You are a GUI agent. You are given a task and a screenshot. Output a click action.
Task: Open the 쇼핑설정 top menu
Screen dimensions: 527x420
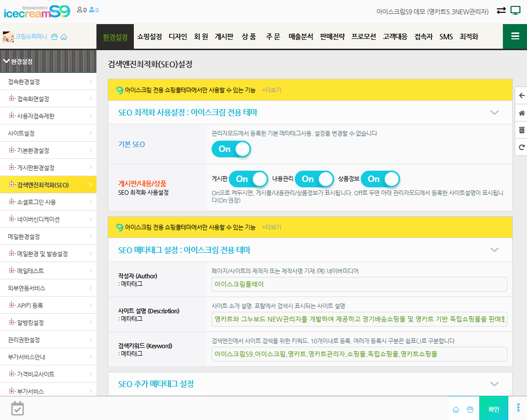(149, 37)
